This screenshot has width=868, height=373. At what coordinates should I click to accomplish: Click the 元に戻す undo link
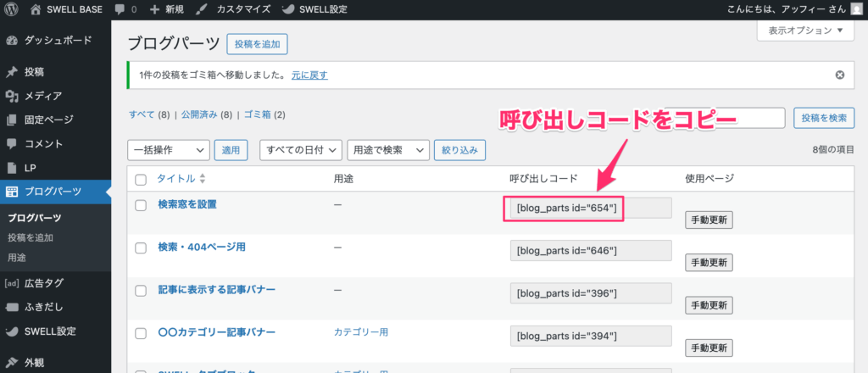coord(309,75)
